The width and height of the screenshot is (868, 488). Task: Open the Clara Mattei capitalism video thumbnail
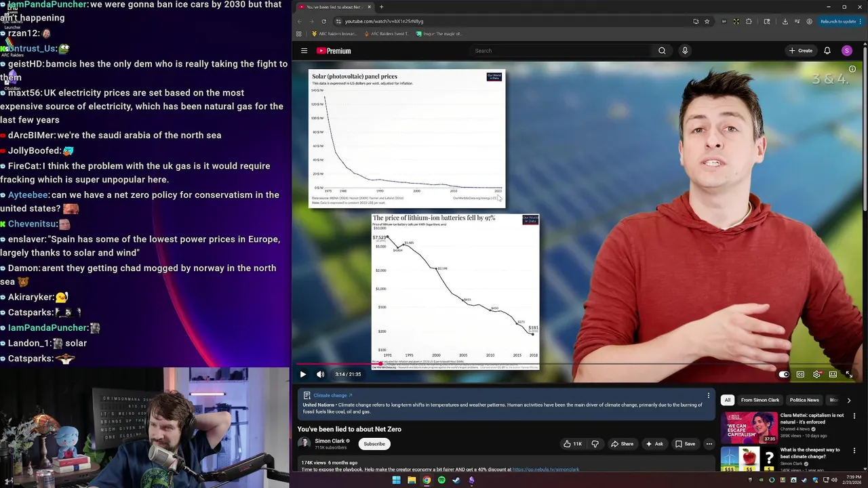(749, 427)
